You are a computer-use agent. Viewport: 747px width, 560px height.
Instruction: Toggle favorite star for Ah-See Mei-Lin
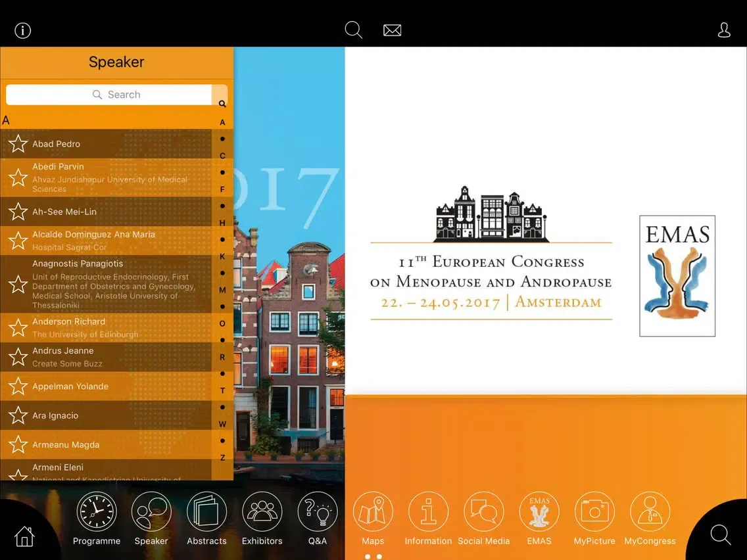(18, 212)
